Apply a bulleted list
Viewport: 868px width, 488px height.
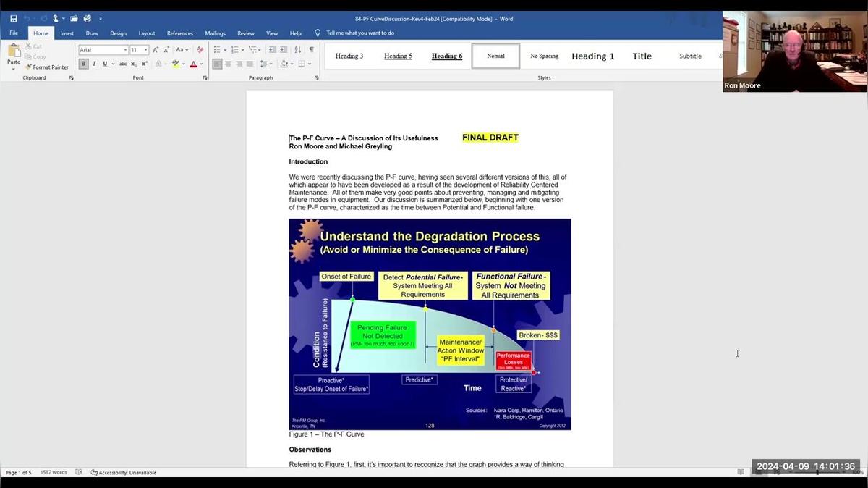[x=216, y=50]
